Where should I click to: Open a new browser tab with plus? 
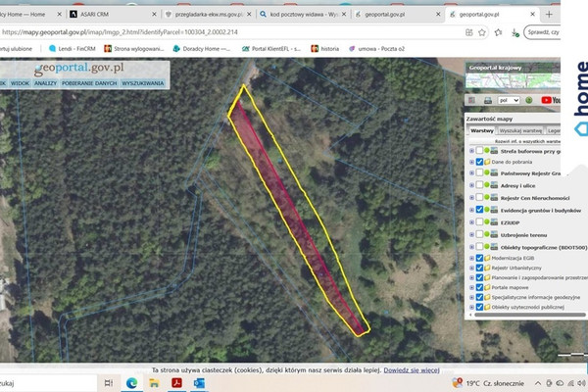(x=549, y=15)
